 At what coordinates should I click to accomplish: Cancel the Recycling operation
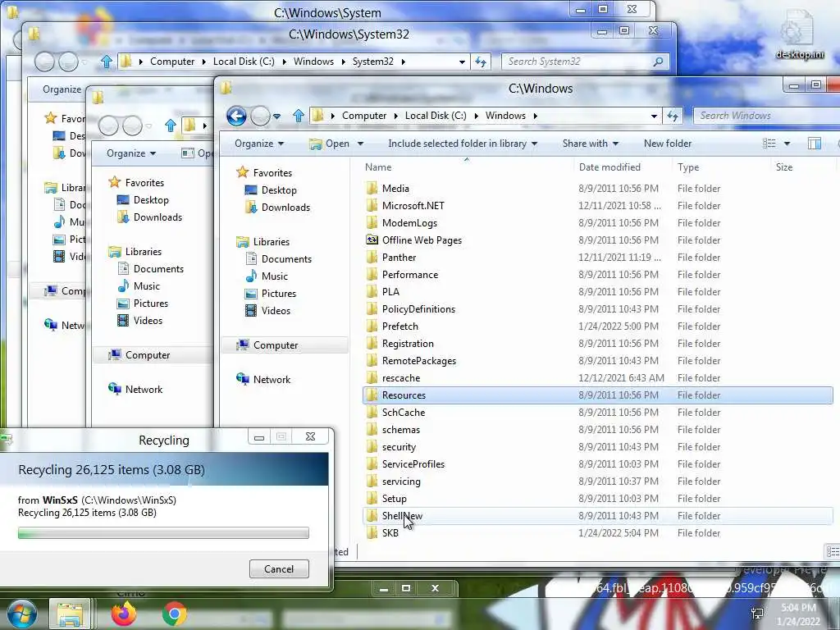(279, 569)
